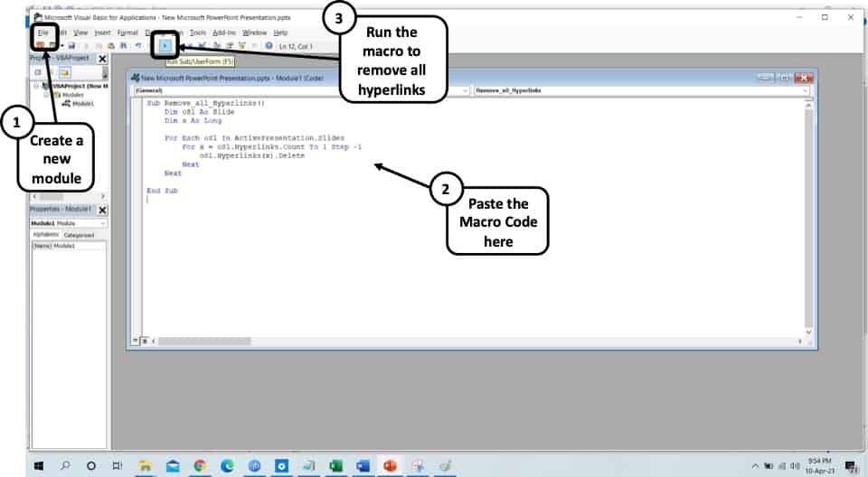This screenshot has width=868, height=477.
Task: Click the 'oSl.Hyperlinks(x).Delete' code line
Action: click(x=252, y=155)
